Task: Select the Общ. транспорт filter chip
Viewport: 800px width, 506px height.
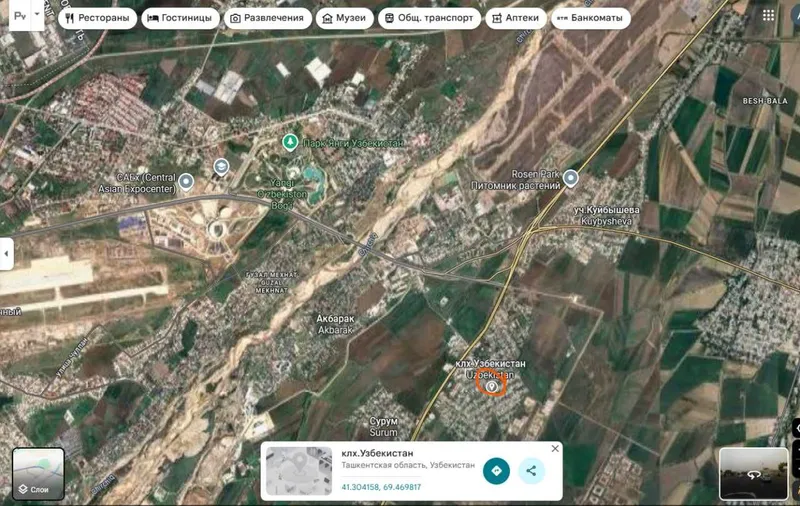Action: (429, 18)
